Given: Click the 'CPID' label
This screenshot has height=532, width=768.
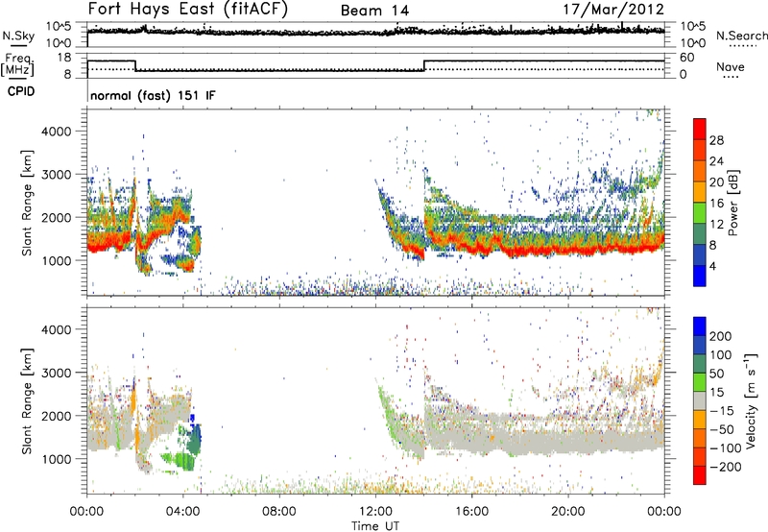Looking at the screenshot, I should point(21,91).
